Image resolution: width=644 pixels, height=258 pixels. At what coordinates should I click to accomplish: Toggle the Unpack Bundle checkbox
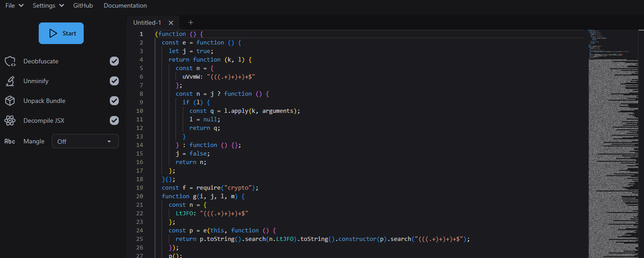[114, 101]
